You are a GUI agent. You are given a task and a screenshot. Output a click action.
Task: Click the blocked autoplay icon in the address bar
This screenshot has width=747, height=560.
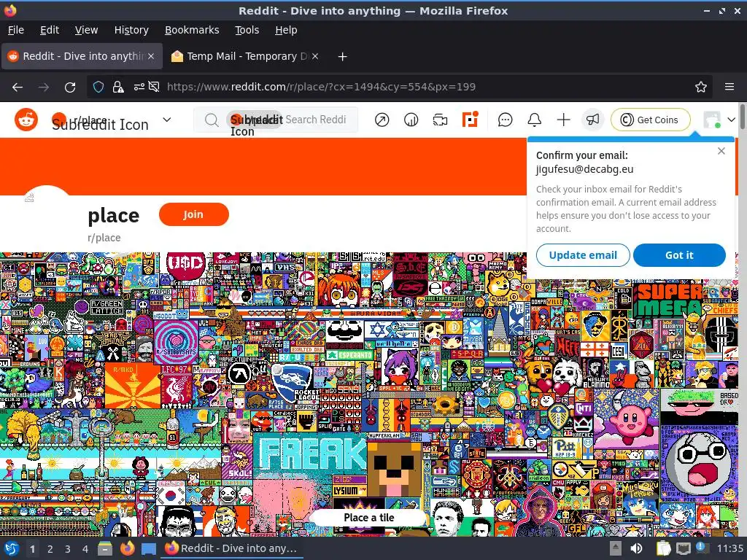tap(154, 87)
